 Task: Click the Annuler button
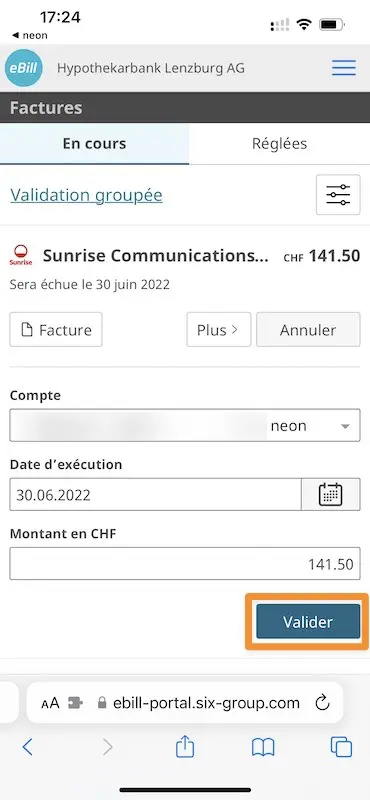coord(308,330)
